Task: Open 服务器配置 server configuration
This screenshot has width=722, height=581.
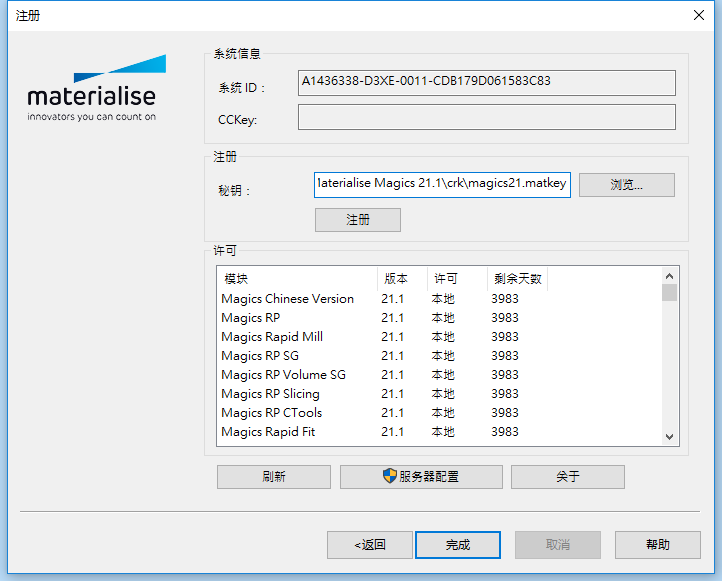Action: 419,477
